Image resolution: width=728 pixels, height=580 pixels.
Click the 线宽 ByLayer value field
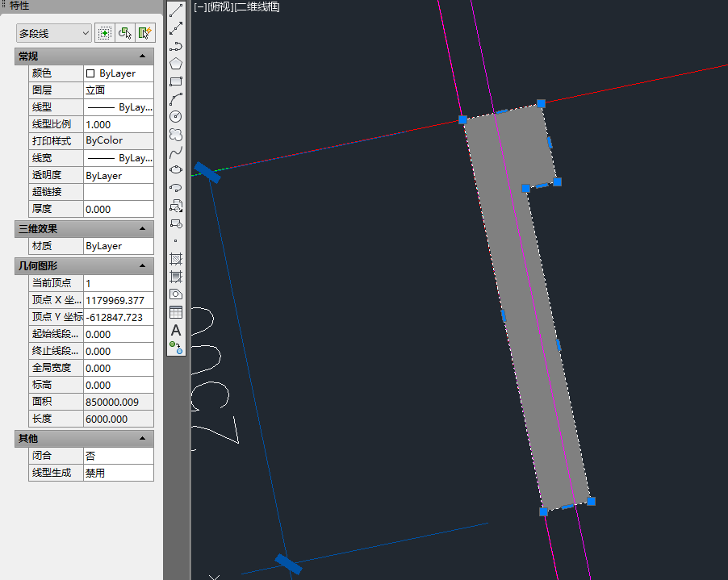click(119, 158)
